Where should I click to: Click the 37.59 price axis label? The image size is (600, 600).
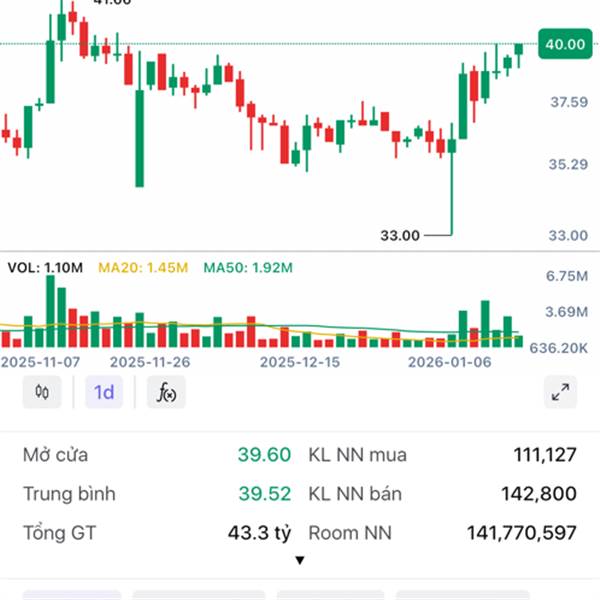pos(569,102)
